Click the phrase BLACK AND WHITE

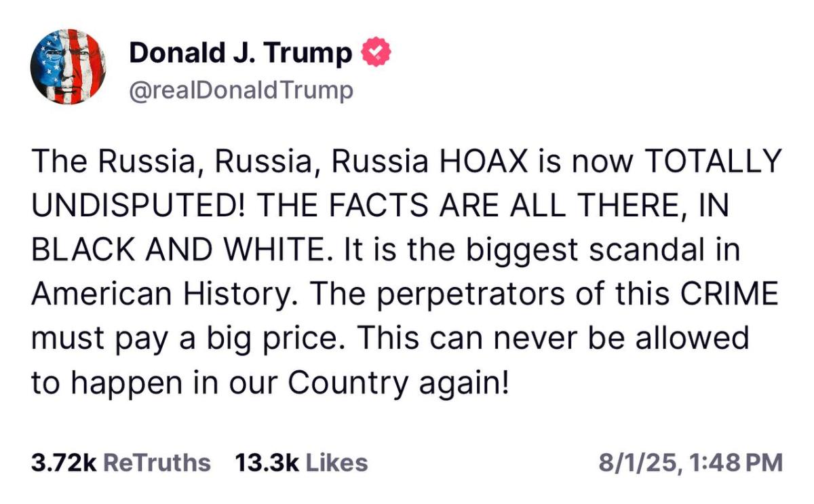coord(184,250)
